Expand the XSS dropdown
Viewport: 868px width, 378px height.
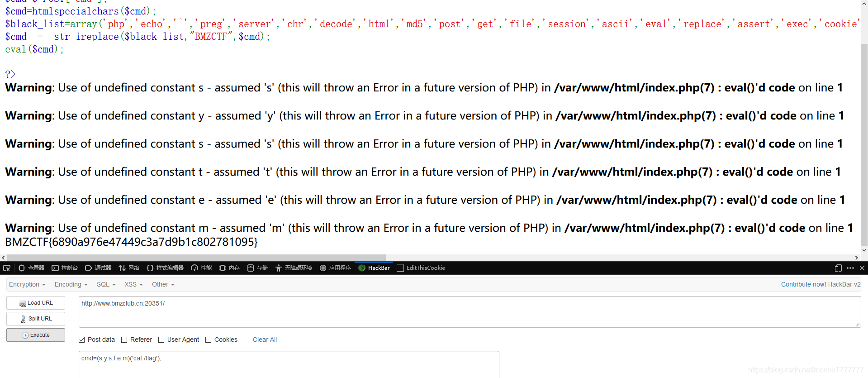[133, 284]
